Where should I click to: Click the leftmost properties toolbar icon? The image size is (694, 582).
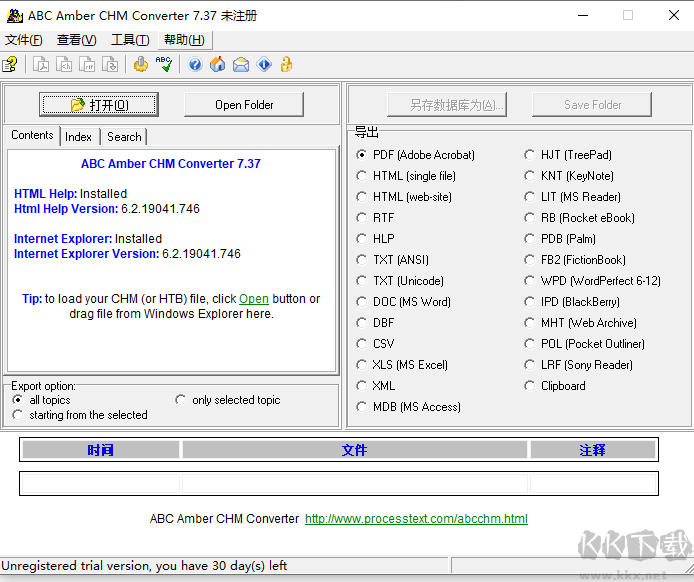(x=10, y=65)
